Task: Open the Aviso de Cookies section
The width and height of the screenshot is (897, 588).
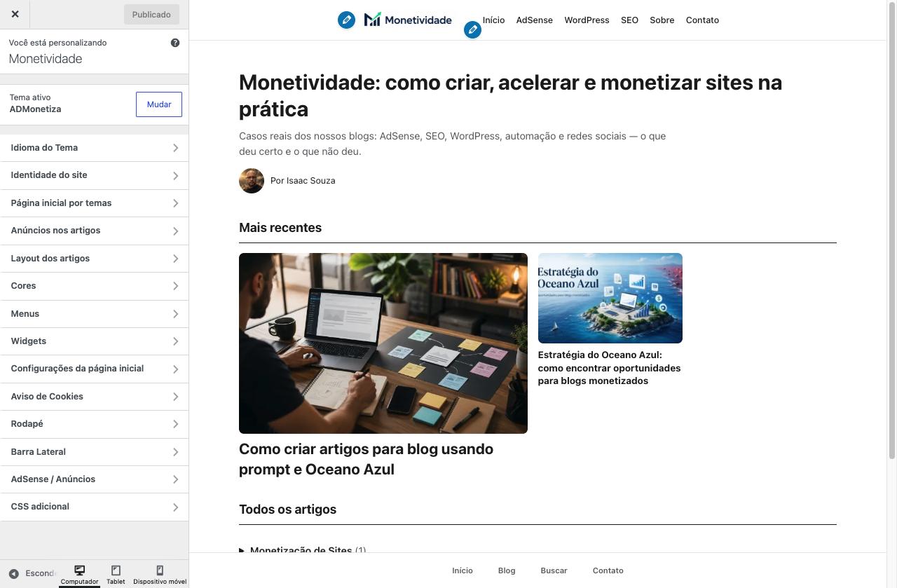Action: tap(94, 397)
